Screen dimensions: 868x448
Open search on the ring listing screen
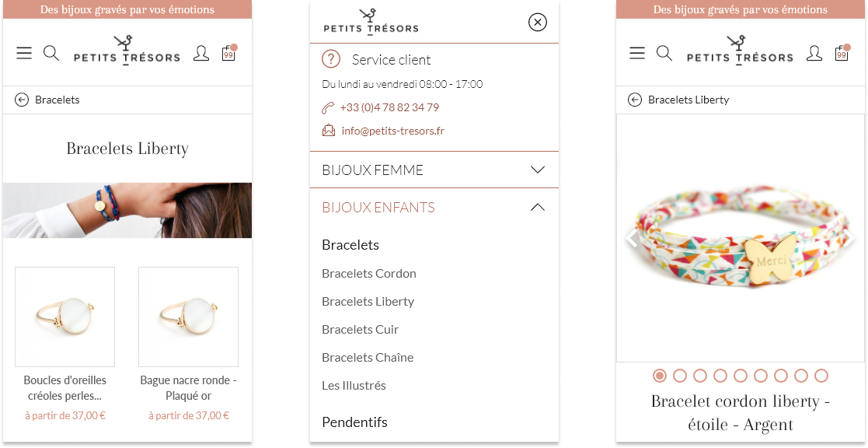pyautogui.click(x=51, y=53)
